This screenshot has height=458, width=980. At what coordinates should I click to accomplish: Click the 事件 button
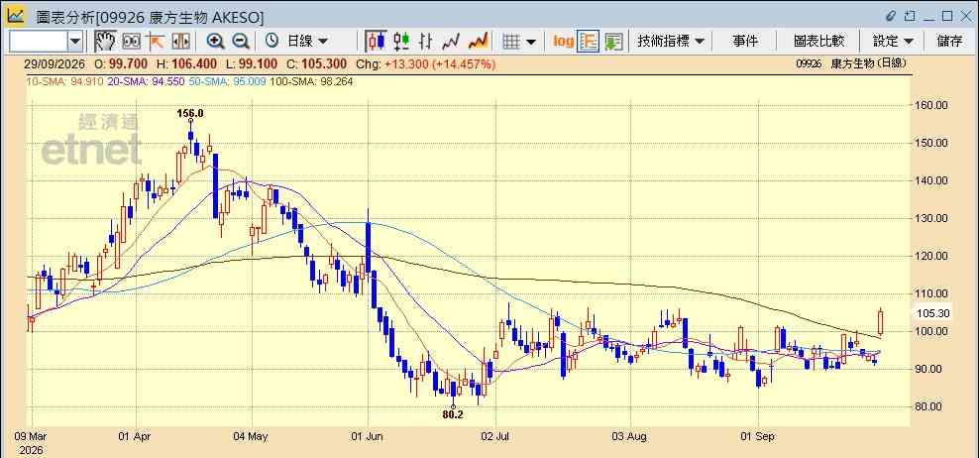point(745,42)
